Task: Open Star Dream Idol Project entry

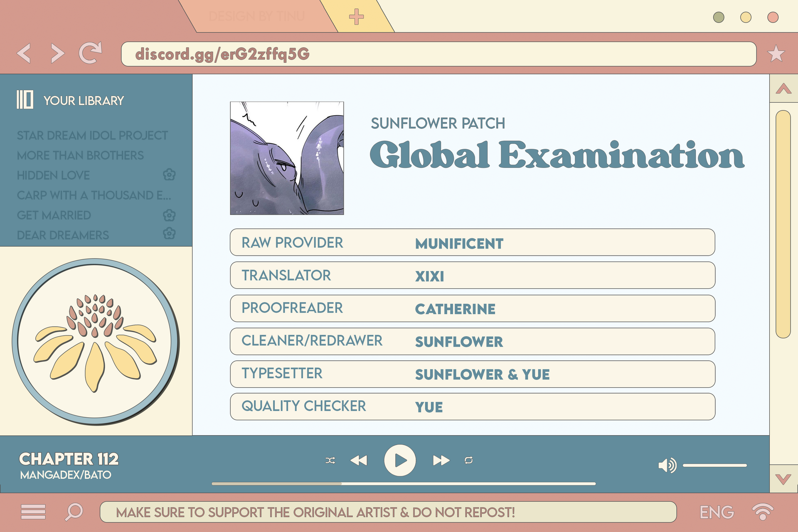Action: [92, 135]
